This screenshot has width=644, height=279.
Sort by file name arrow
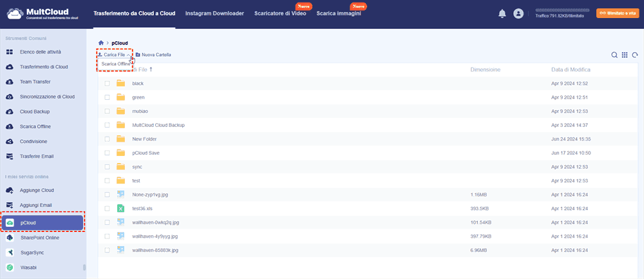151,70
